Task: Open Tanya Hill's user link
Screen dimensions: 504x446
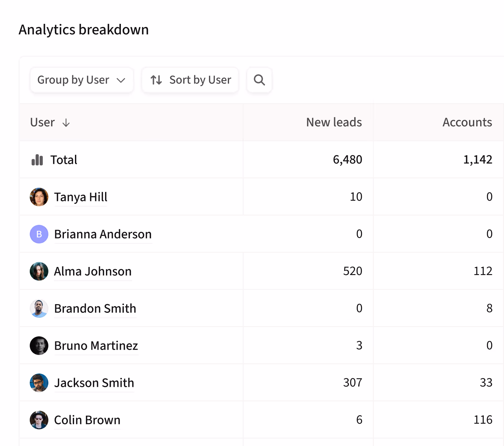Action: click(81, 197)
